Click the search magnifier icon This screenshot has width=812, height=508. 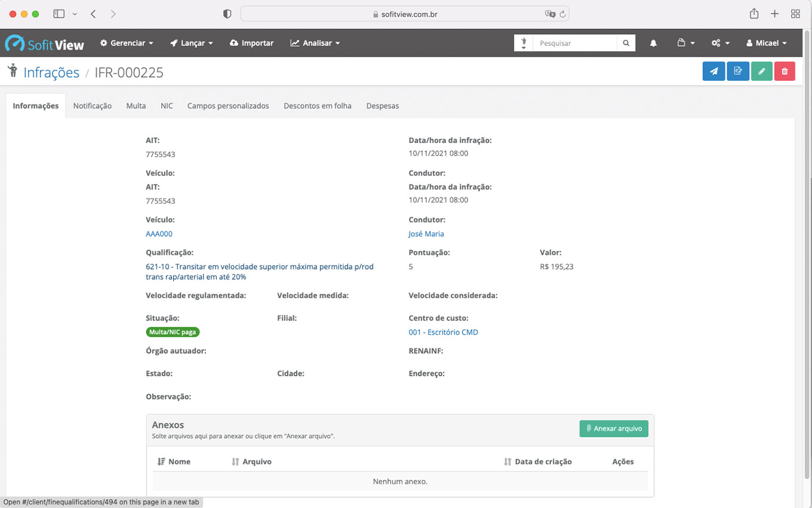point(626,43)
